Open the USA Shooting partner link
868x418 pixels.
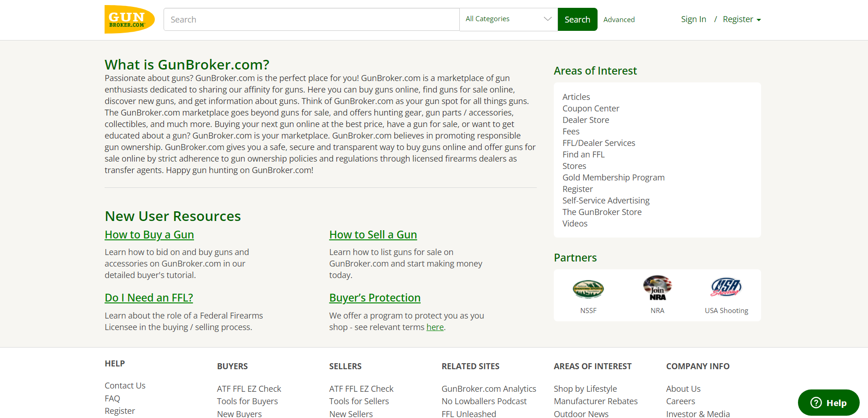tap(727, 288)
